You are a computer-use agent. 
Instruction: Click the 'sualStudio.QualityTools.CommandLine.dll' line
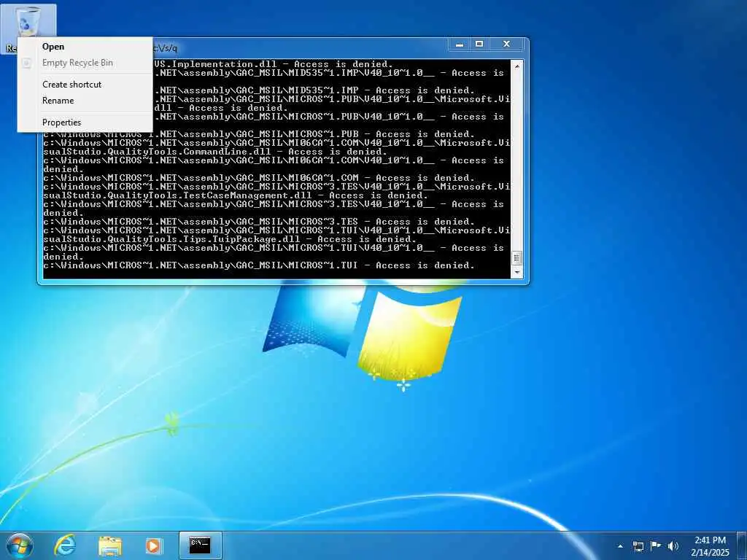(x=215, y=152)
